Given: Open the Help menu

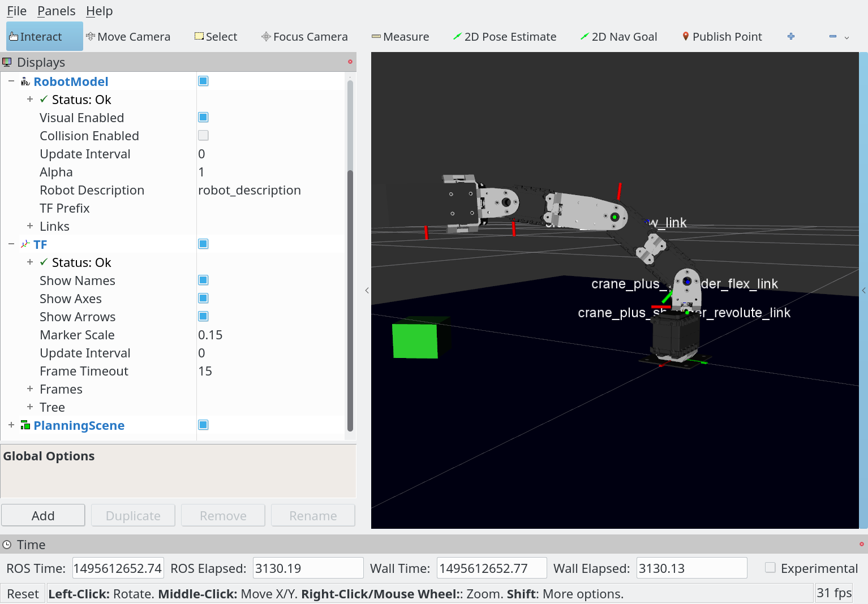Looking at the screenshot, I should pos(100,11).
